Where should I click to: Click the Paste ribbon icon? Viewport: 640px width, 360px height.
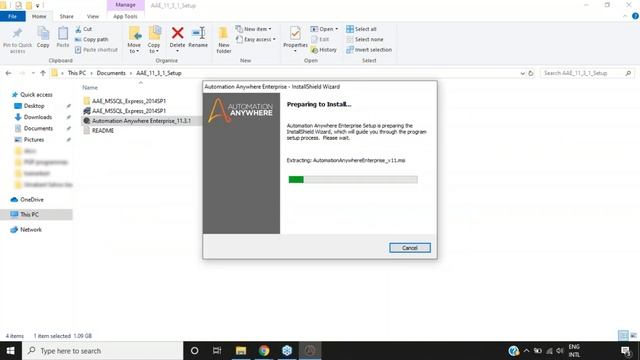[x=63, y=33]
